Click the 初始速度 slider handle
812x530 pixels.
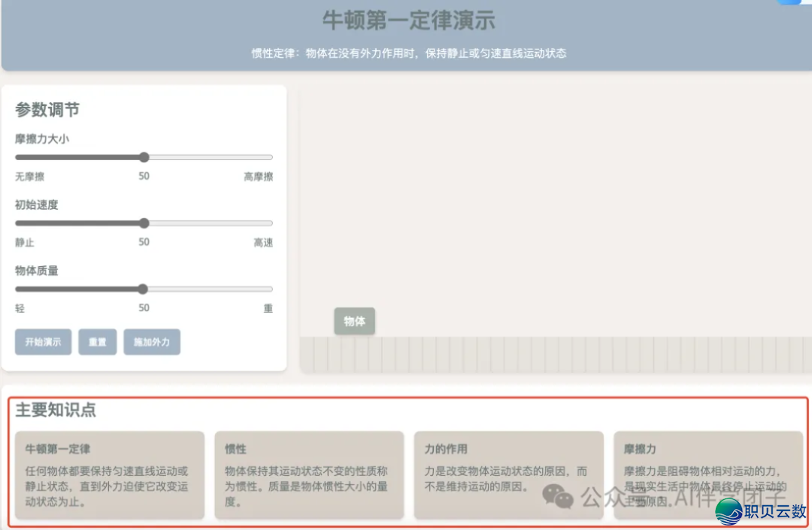click(144, 223)
